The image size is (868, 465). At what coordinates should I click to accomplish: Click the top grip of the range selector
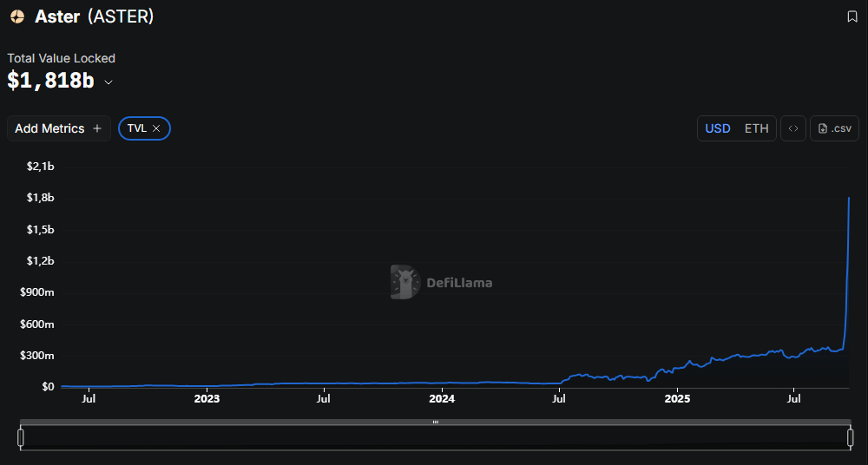436,422
